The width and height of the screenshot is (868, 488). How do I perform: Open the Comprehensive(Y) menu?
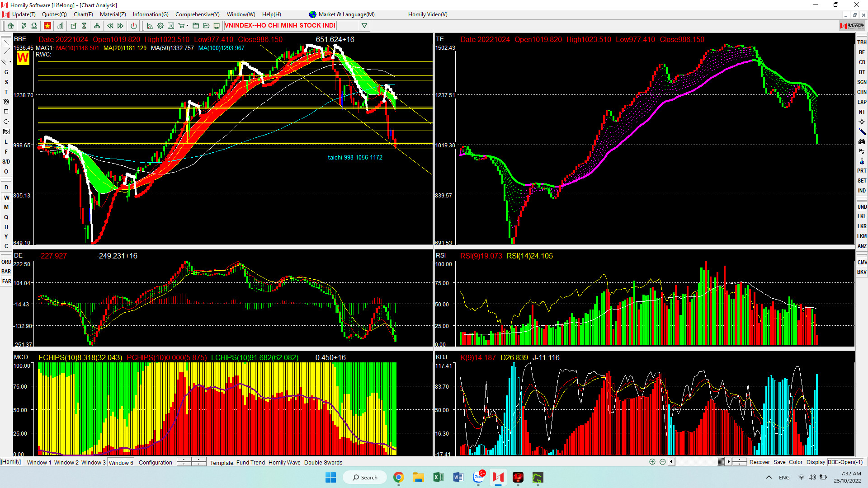[197, 14]
